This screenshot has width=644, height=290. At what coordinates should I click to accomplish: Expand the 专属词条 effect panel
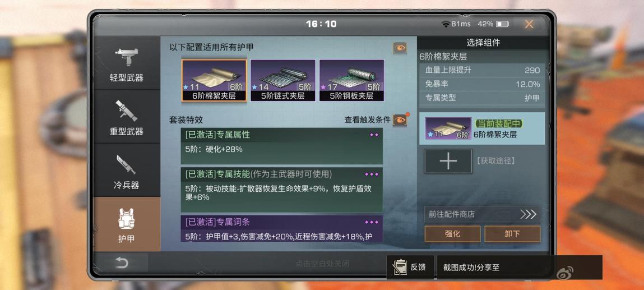tap(282, 222)
